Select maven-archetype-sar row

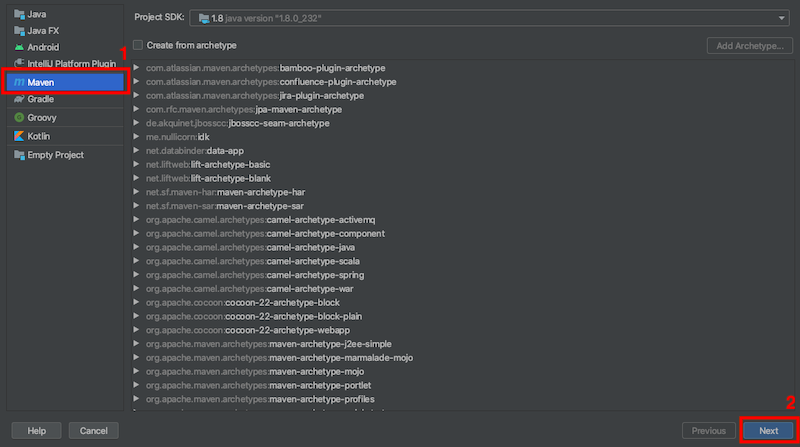pyautogui.click(x=462, y=206)
